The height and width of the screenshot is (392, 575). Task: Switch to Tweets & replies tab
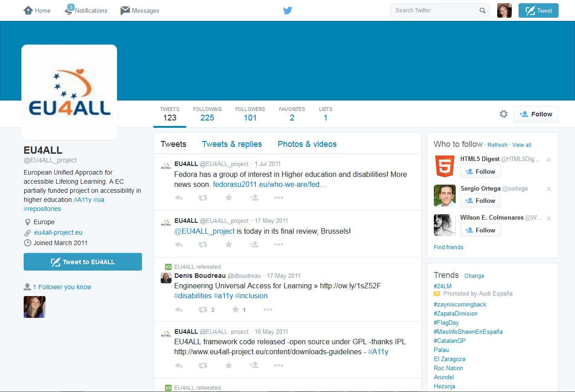click(232, 144)
